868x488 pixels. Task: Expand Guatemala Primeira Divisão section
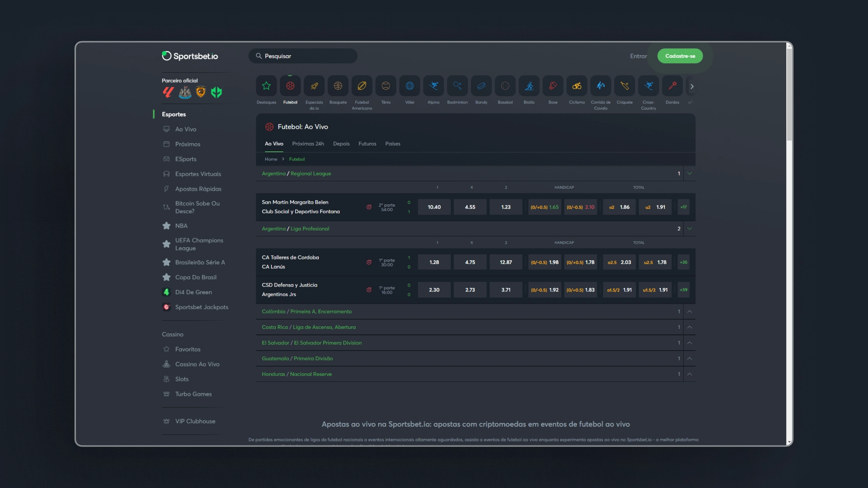(x=689, y=358)
